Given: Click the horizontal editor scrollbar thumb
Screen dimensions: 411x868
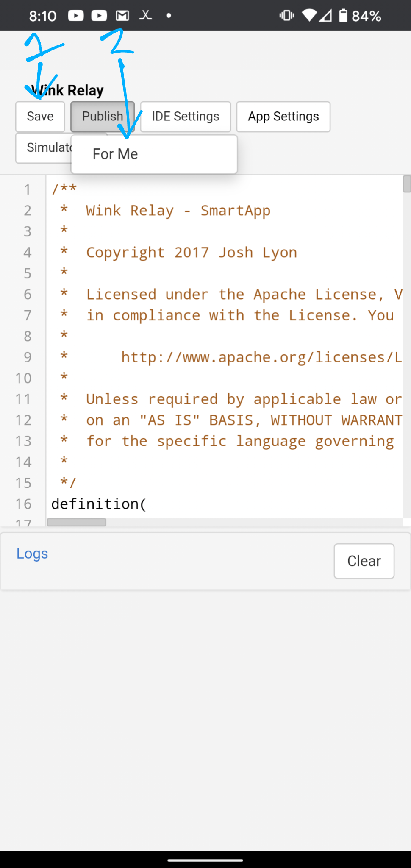Looking at the screenshot, I should pyautogui.click(x=77, y=522).
